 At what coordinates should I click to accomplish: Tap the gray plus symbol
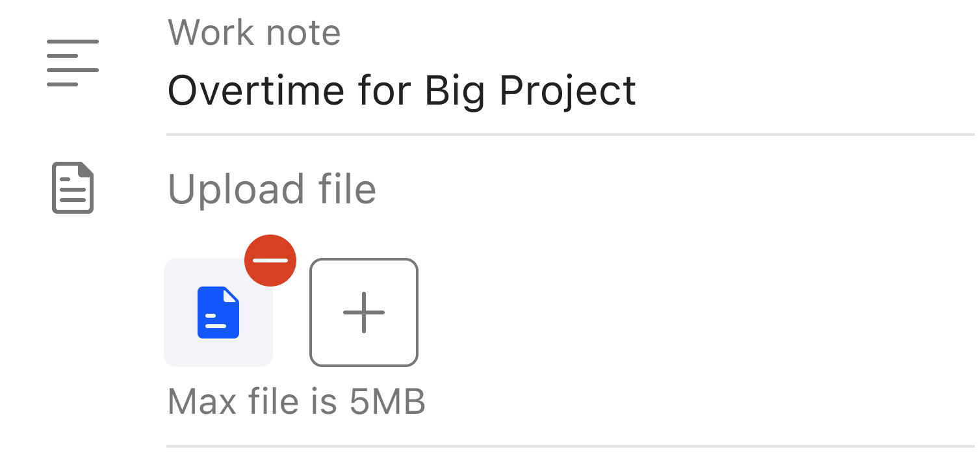[364, 312]
